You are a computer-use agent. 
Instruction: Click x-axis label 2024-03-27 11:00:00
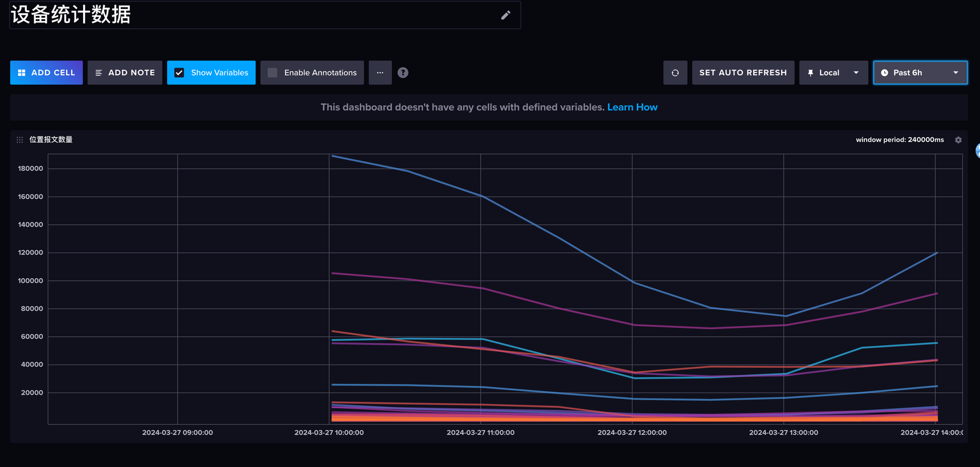pyautogui.click(x=480, y=433)
